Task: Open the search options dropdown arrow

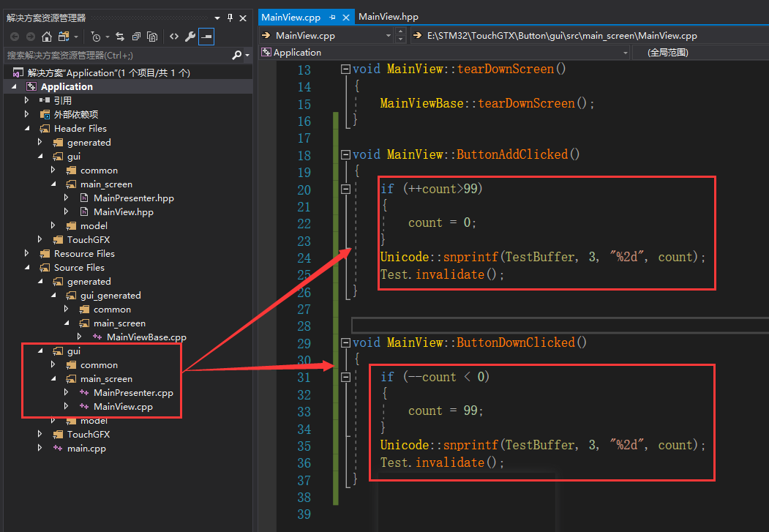Action: click(247, 56)
